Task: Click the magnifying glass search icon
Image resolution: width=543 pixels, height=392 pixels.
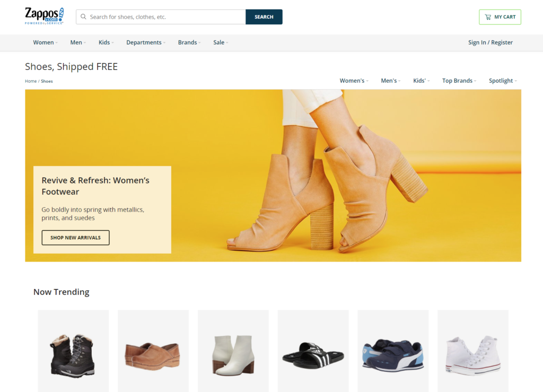Action: [x=83, y=16]
